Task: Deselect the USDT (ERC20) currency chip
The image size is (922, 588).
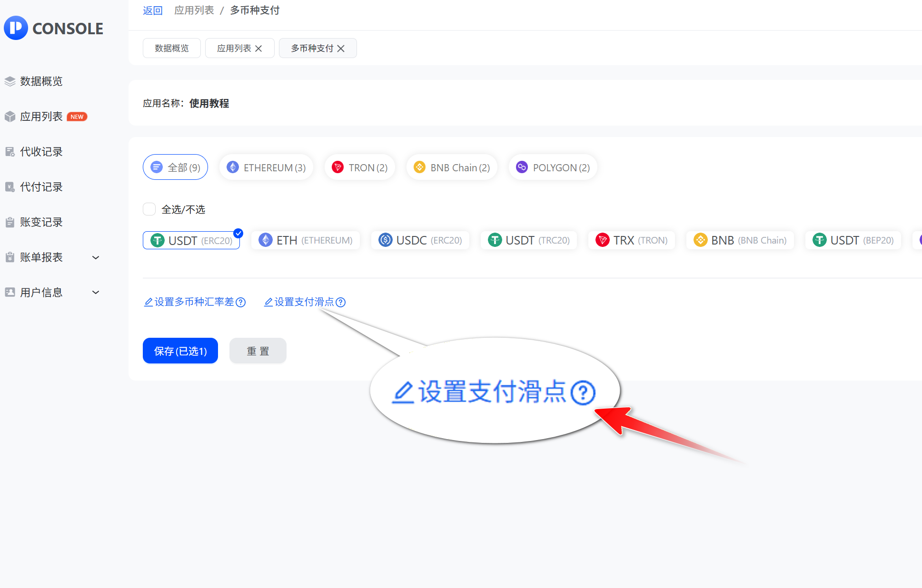Action: 191,240
